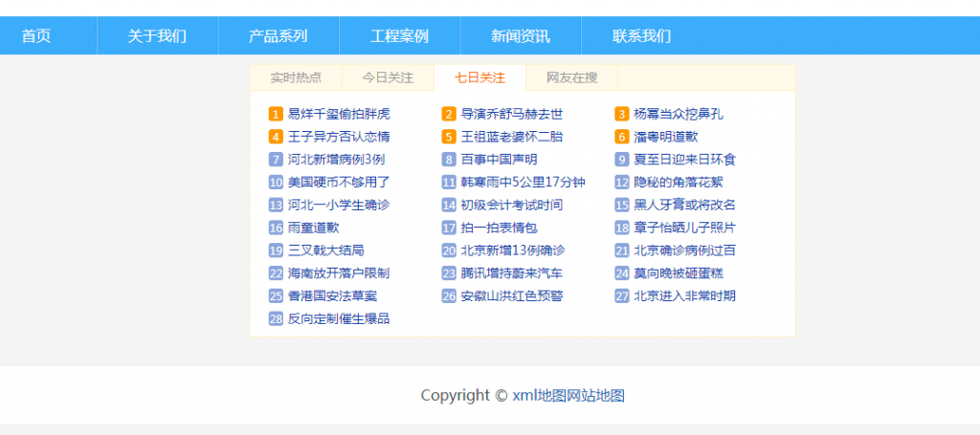Click blue rank badge number 24
980x435 pixels.
622,272
